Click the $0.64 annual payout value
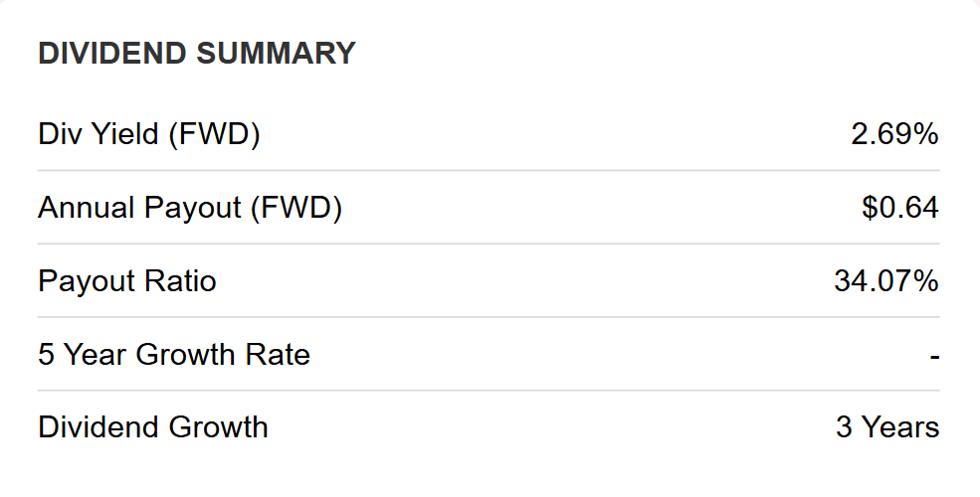 [900, 208]
